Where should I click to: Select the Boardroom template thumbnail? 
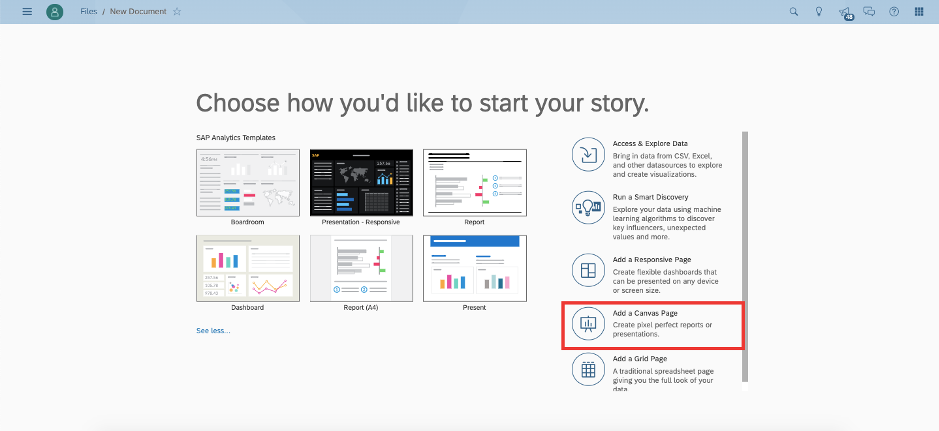(x=247, y=183)
